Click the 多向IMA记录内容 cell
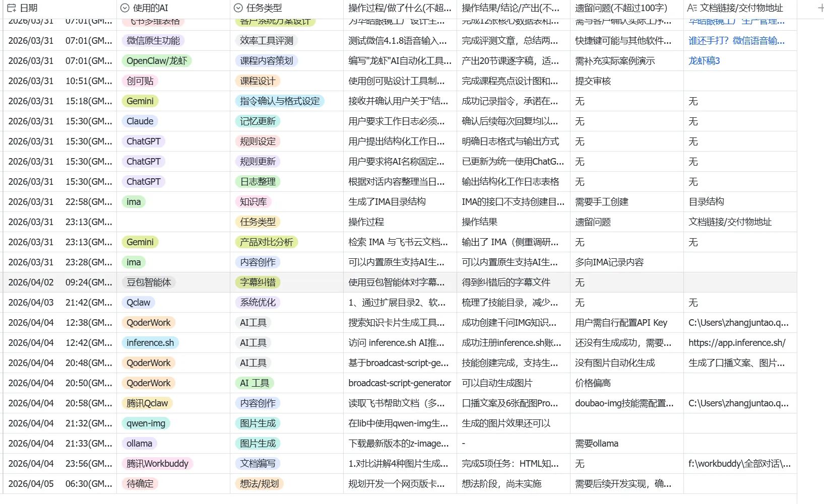This screenshot has height=504, width=824. click(x=627, y=262)
